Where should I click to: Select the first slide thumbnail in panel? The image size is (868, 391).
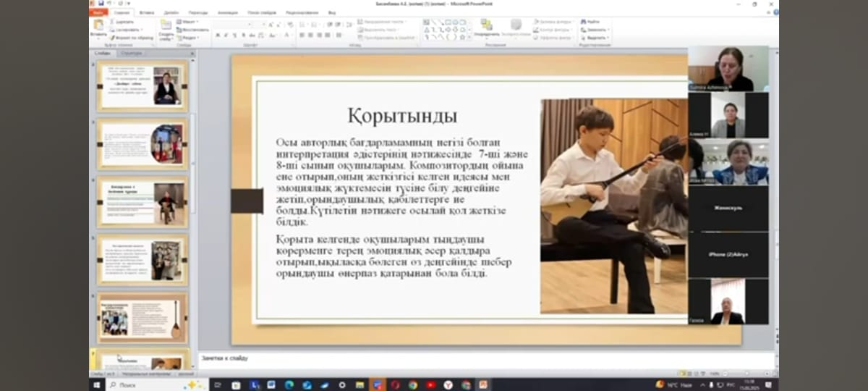point(142,85)
